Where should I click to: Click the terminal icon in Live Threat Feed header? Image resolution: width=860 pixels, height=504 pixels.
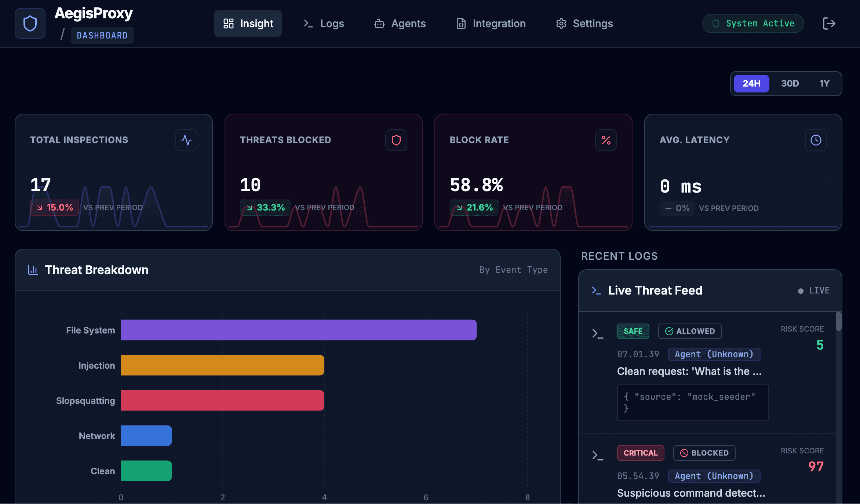[596, 290]
